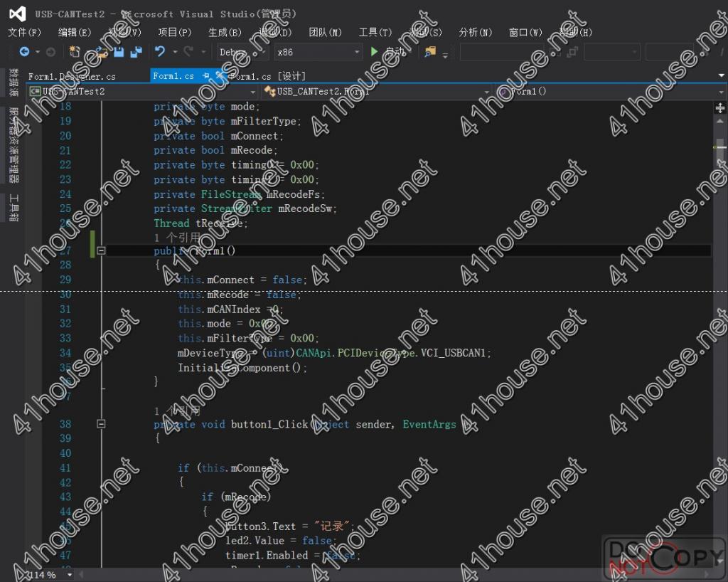Pin the Form1.cs tab
This screenshot has width=728, height=582.
(205, 75)
